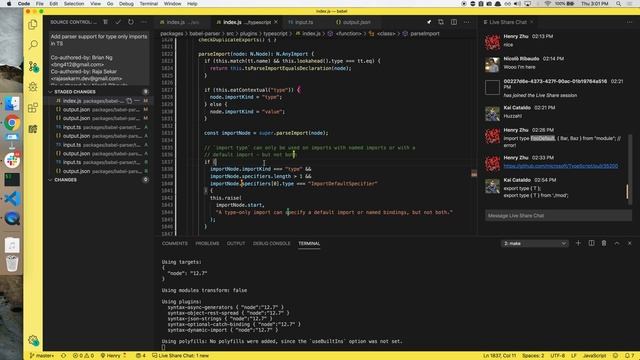Synchronize changes icon in status bar
Image resolution: width=640 pixels, height=360 pixels.
click(63, 356)
